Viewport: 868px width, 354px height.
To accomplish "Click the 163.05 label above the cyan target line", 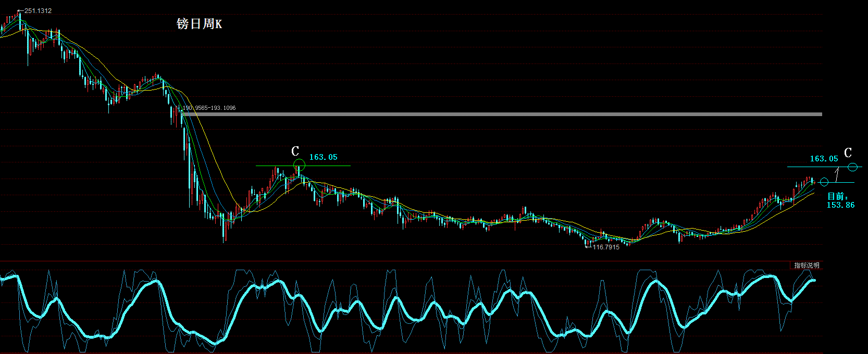I will 824,159.
